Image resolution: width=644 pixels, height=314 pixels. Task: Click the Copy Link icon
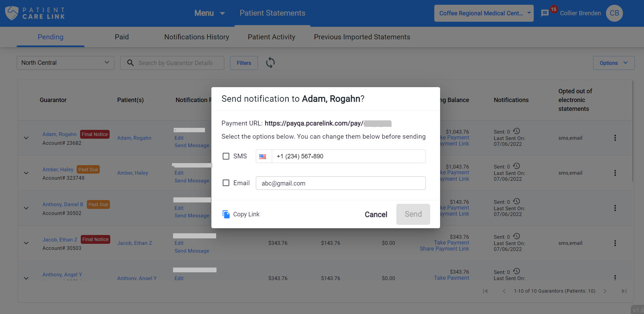tap(226, 214)
